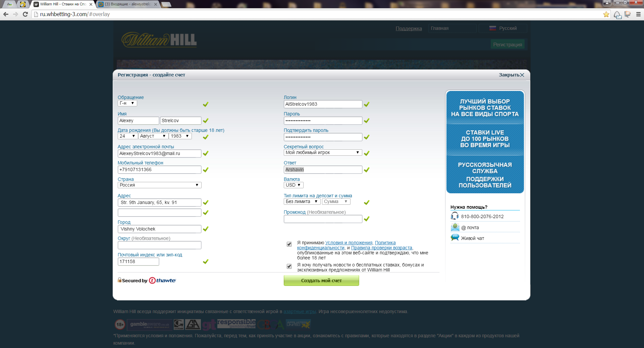Screen dimensions: 644x348
Task: Click the postal code field with 171158
Action: pyautogui.click(x=138, y=261)
